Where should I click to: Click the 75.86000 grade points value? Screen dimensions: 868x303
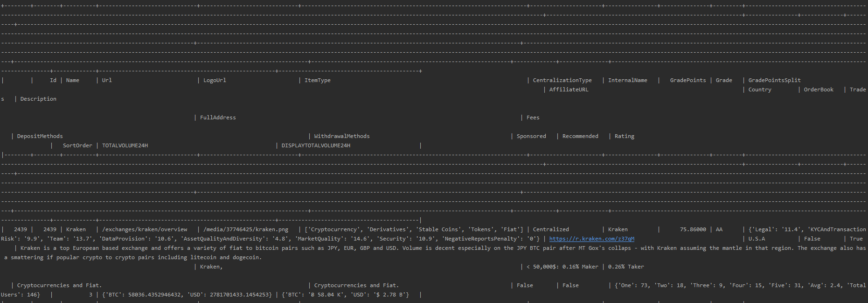[x=693, y=229]
